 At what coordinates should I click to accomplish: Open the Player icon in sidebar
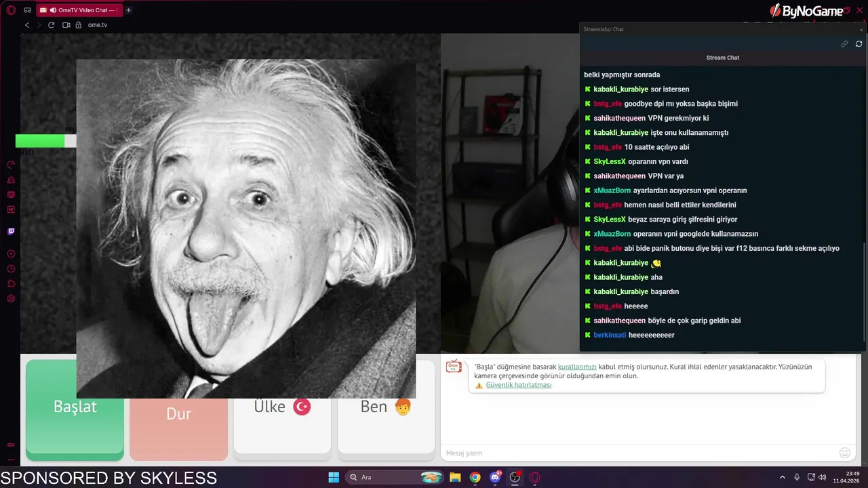pyautogui.click(x=11, y=253)
